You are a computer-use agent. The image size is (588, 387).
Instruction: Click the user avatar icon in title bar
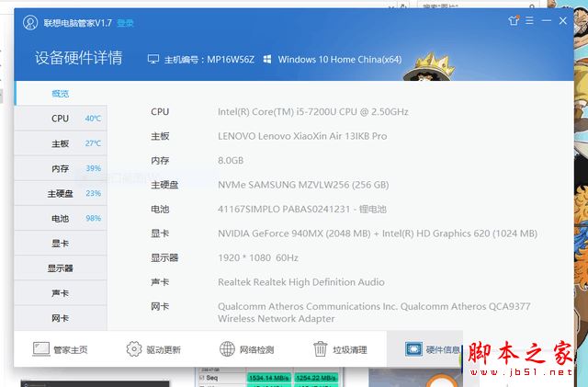[x=30, y=23]
